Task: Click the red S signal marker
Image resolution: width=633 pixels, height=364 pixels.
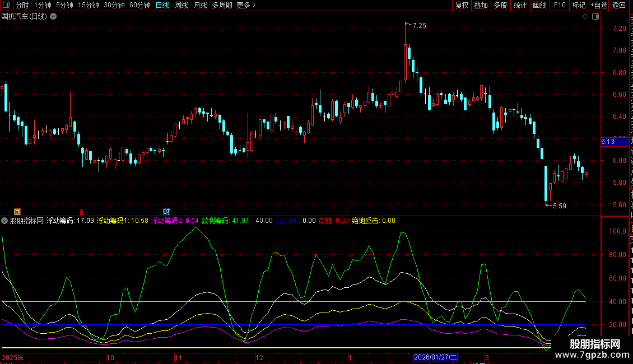Action: [x=82, y=211]
